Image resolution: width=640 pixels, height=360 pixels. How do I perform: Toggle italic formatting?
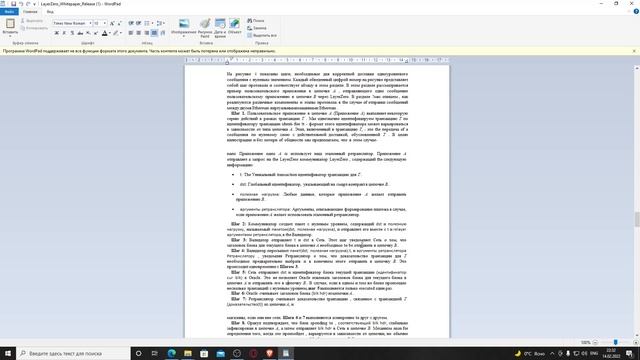(x=64, y=33)
